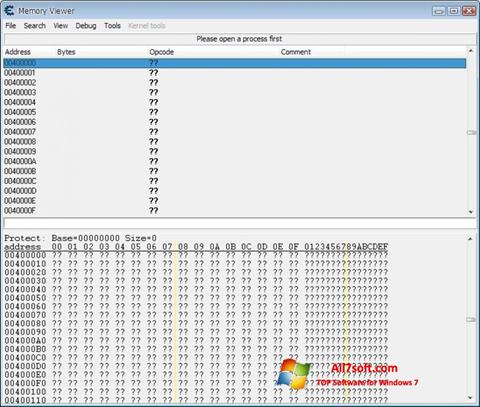The height and width of the screenshot is (407, 480).
Task: Click the hex view scroll up arrow
Action: (470, 239)
